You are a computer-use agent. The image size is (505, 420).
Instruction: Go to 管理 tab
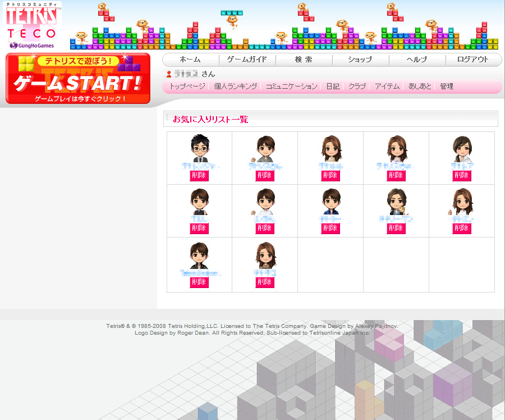pos(447,86)
